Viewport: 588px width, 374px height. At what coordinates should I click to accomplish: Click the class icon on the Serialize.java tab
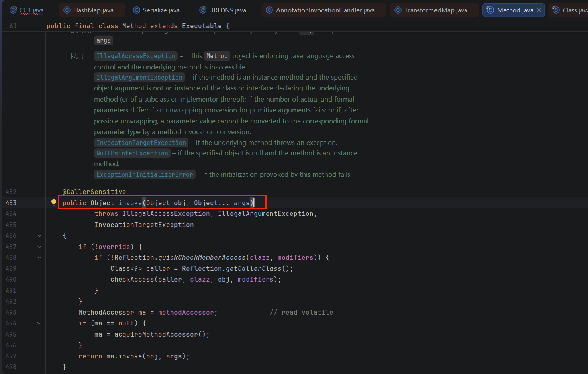[137, 10]
